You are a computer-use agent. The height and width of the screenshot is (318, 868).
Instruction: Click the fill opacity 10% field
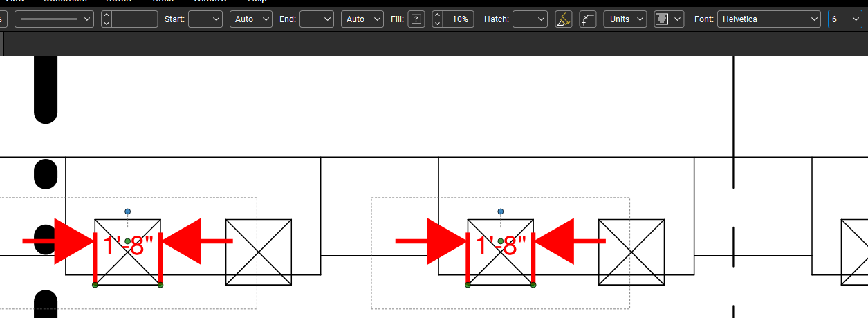[x=459, y=19]
